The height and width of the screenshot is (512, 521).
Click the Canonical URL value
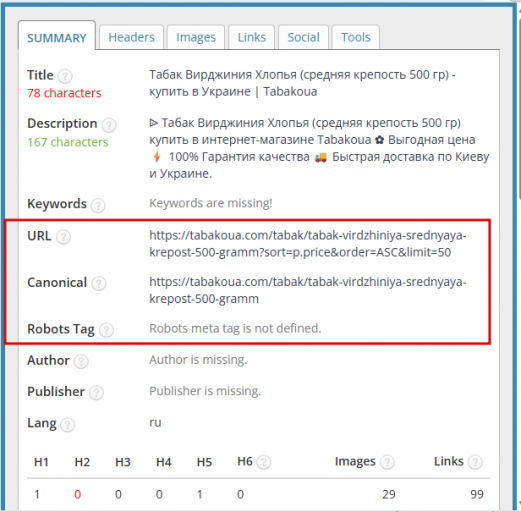(x=308, y=290)
